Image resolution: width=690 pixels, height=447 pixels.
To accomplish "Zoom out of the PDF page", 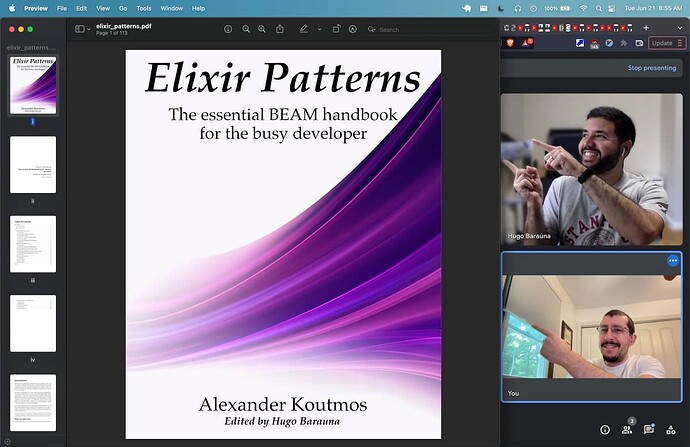I will 246,29.
